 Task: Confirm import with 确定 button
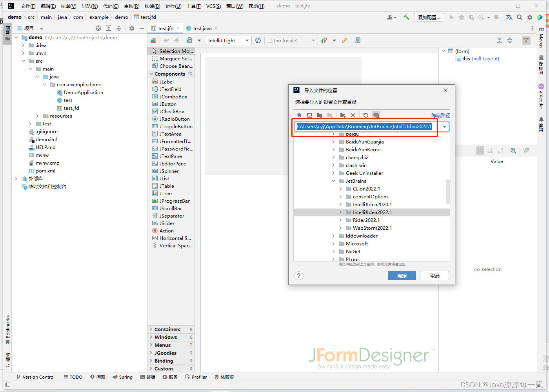(402, 276)
